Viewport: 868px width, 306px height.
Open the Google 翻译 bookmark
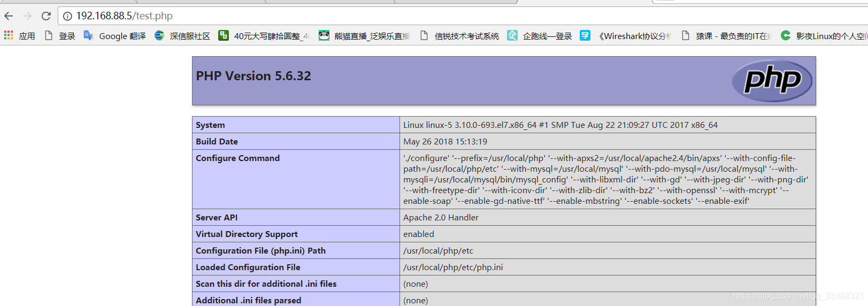[114, 36]
